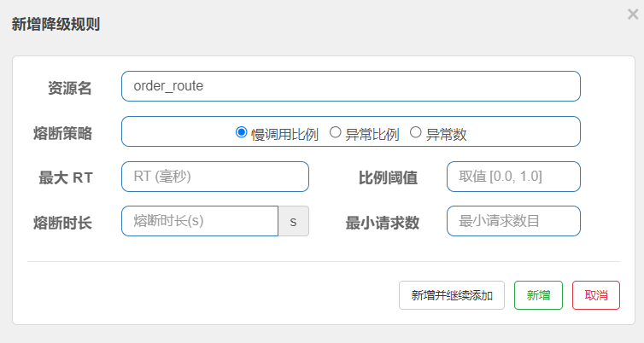Click the 最大 RT label
Viewport: 644px width, 343px height.
[66, 177]
